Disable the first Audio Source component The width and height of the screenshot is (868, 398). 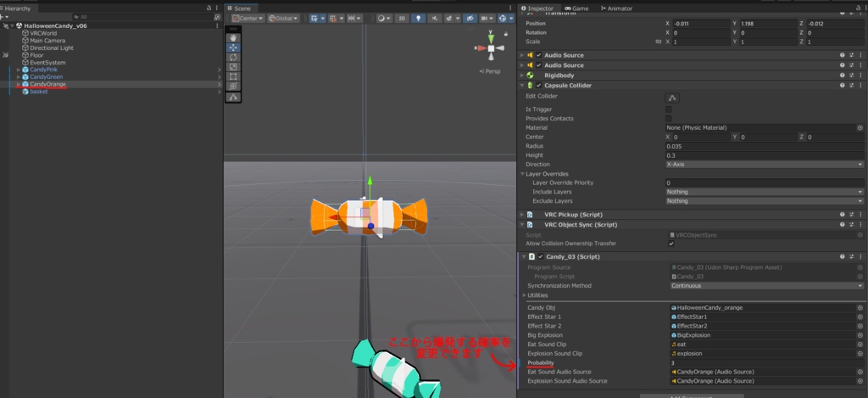click(538, 55)
